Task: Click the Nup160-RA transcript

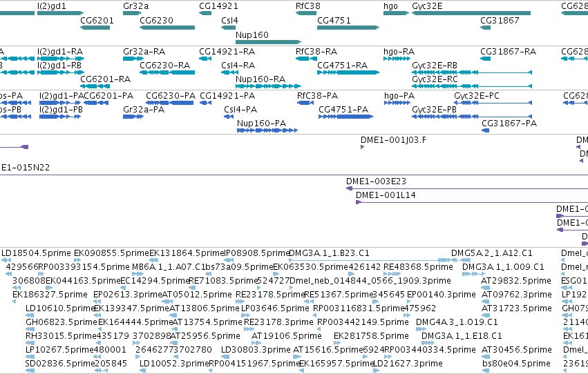Action: click(269, 86)
